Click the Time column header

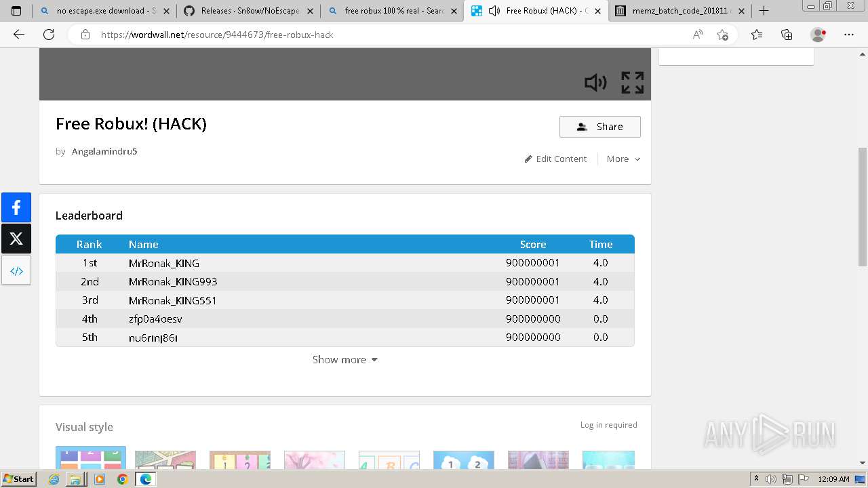click(601, 245)
